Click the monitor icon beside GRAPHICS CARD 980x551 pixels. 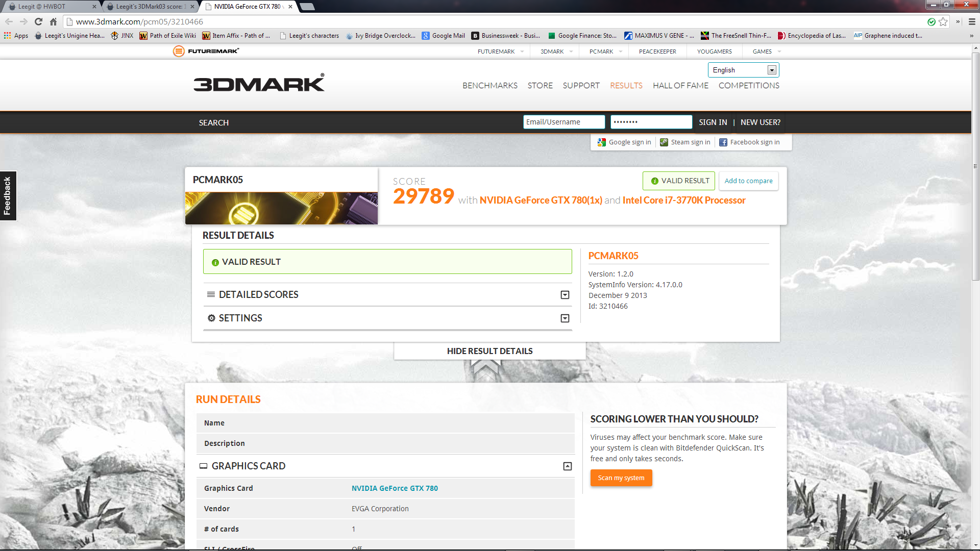203,466
